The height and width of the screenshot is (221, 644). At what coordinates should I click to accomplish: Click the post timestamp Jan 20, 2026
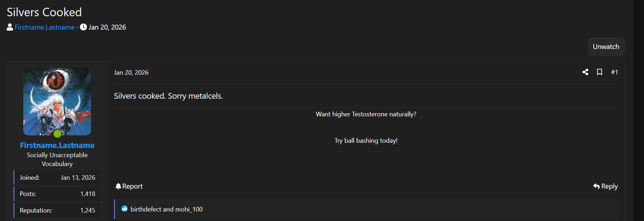131,73
